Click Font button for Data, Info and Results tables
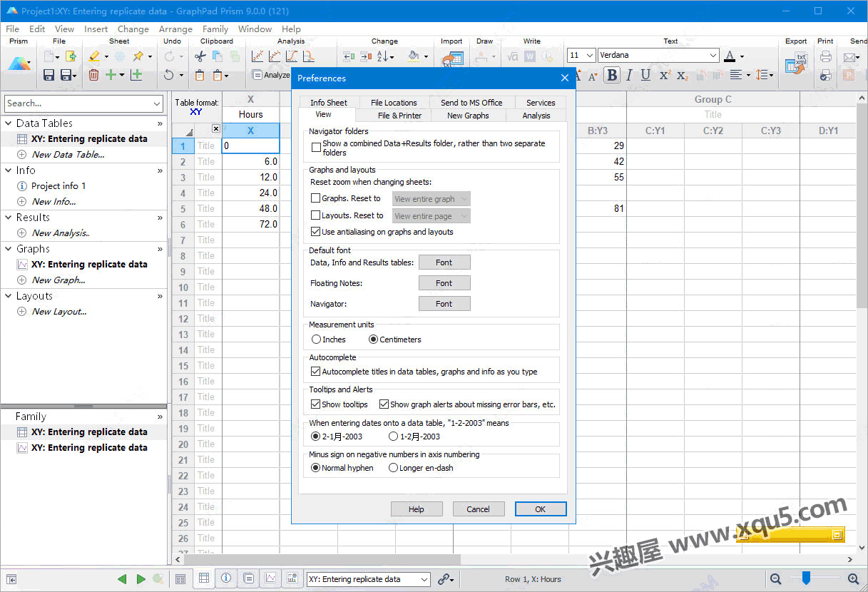This screenshot has height=592, width=868. click(x=444, y=262)
